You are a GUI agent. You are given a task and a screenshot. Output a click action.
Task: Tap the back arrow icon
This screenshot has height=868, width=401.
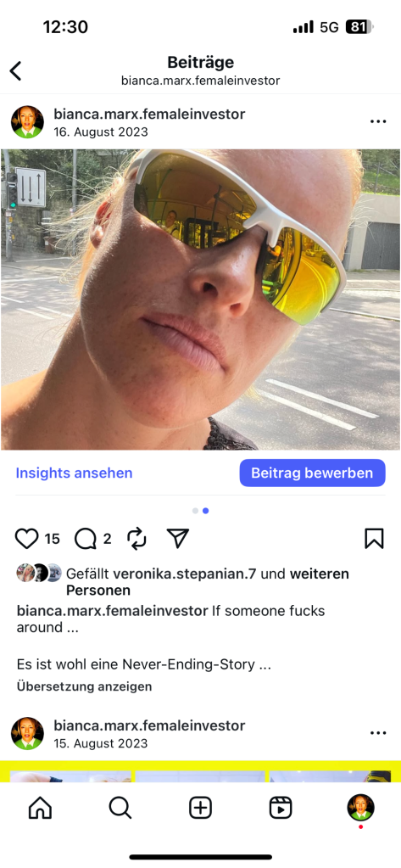15,71
